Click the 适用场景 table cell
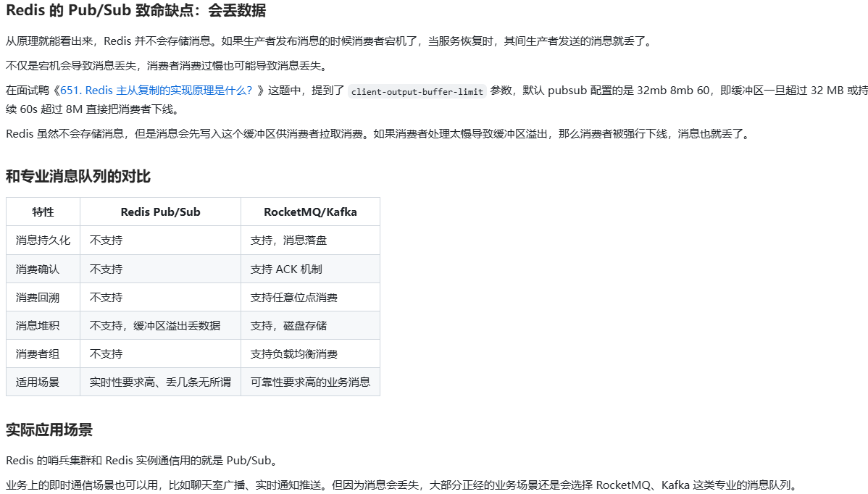Image resolution: width=868 pixels, height=494 pixels. pos(43,382)
